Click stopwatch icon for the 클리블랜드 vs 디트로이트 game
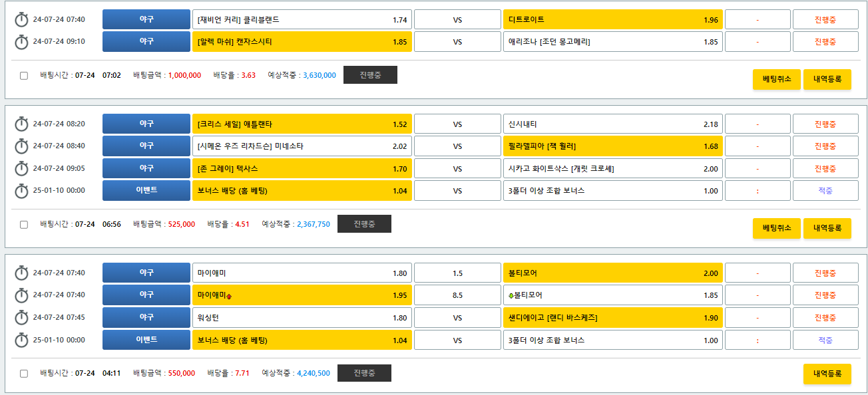 click(21, 20)
